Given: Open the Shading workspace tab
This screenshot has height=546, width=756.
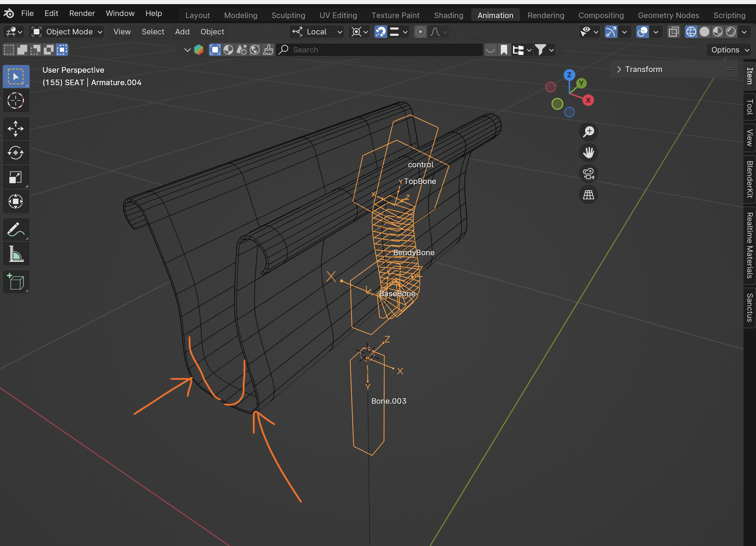Looking at the screenshot, I should 449,15.
